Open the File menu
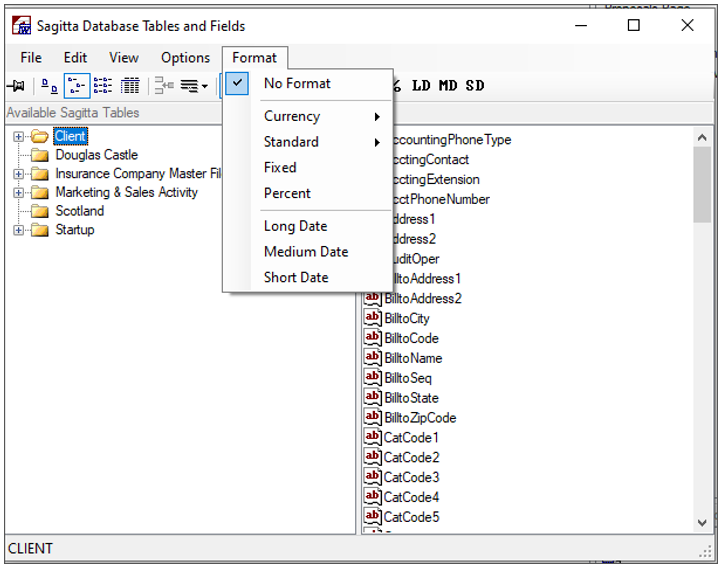The width and height of the screenshot is (722, 568). click(x=31, y=58)
